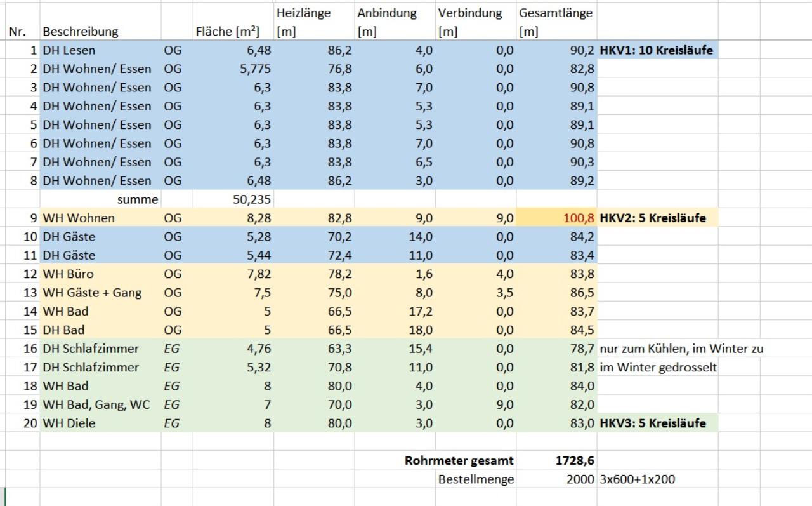812x506 pixels.
Task: Click the 'WH Bad' cell in row 14
Action: tap(100, 311)
